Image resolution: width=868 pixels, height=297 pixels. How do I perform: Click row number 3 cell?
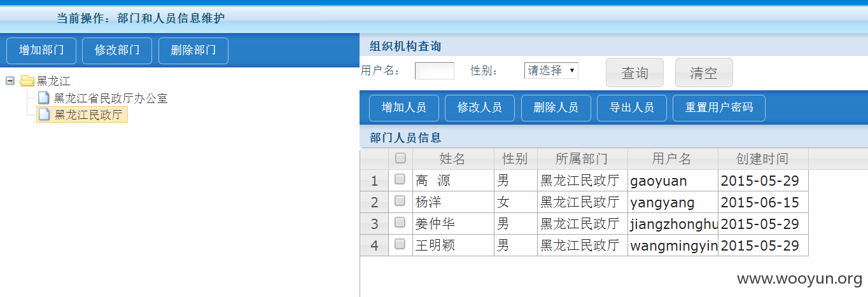pos(374,224)
